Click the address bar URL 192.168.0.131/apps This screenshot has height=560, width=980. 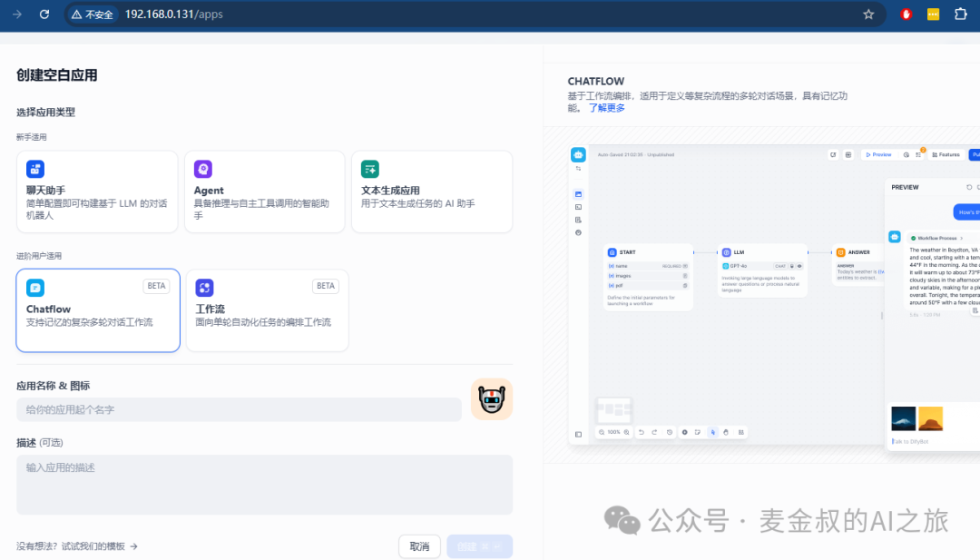pyautogui.click(x=173, y=15)
